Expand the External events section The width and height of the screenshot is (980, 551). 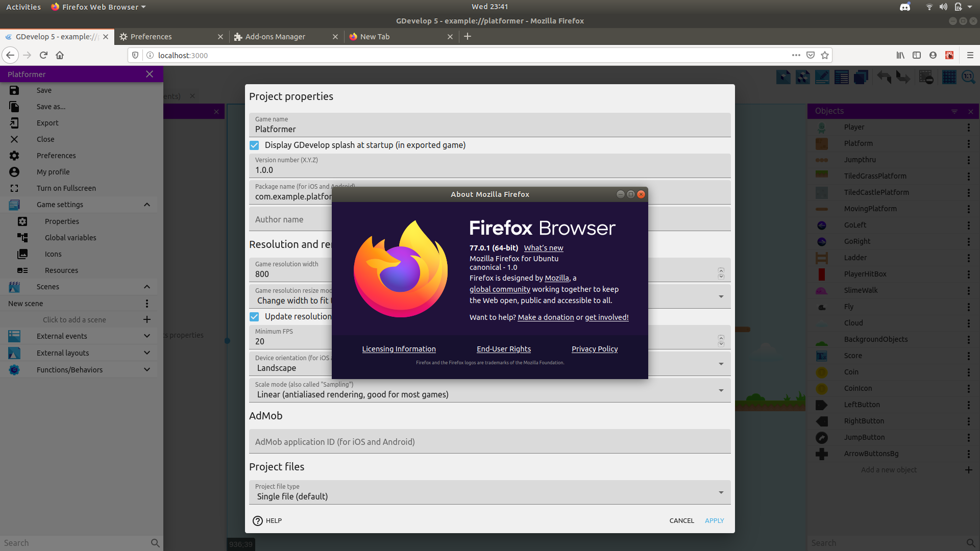click(146, 336)
